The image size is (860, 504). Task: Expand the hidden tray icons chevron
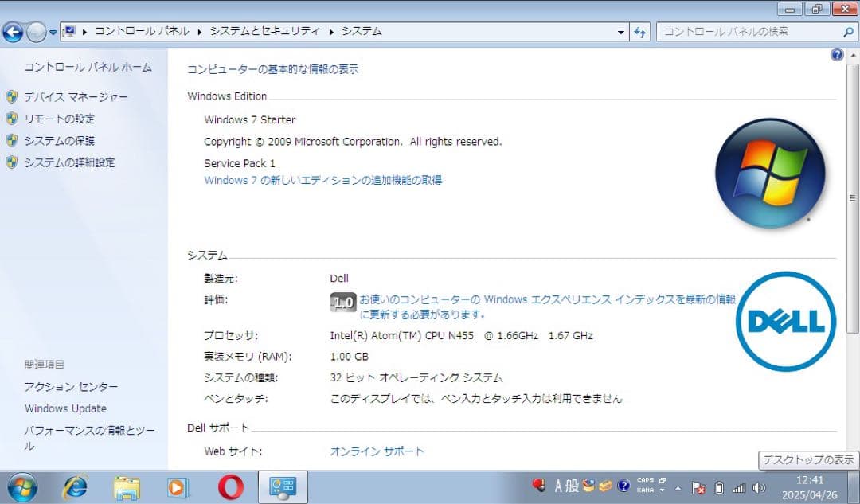coord(676,486)
